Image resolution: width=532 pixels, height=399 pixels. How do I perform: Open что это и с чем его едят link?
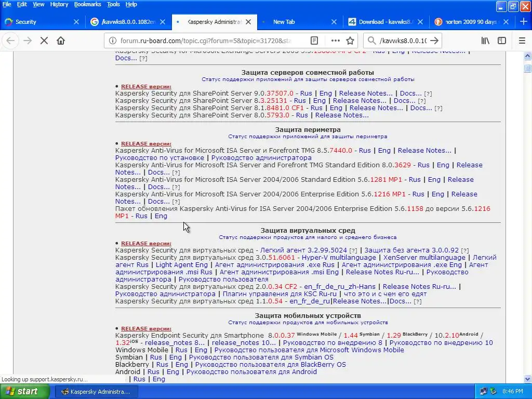[385, 294]
